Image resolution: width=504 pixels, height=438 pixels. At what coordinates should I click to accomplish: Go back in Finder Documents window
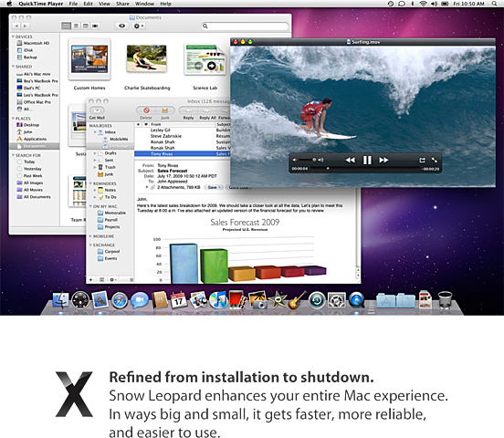tap(16, 26)
